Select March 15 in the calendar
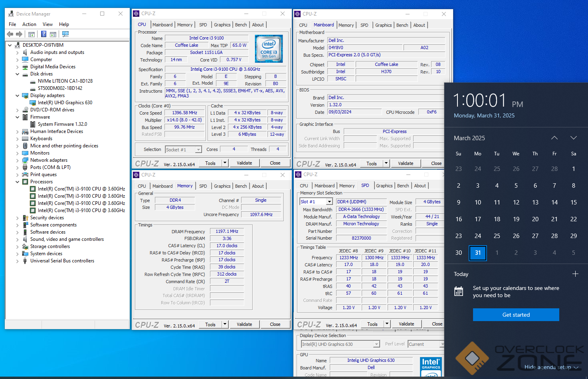The height and width of the screenshot is (379, 588). point(573,202)
